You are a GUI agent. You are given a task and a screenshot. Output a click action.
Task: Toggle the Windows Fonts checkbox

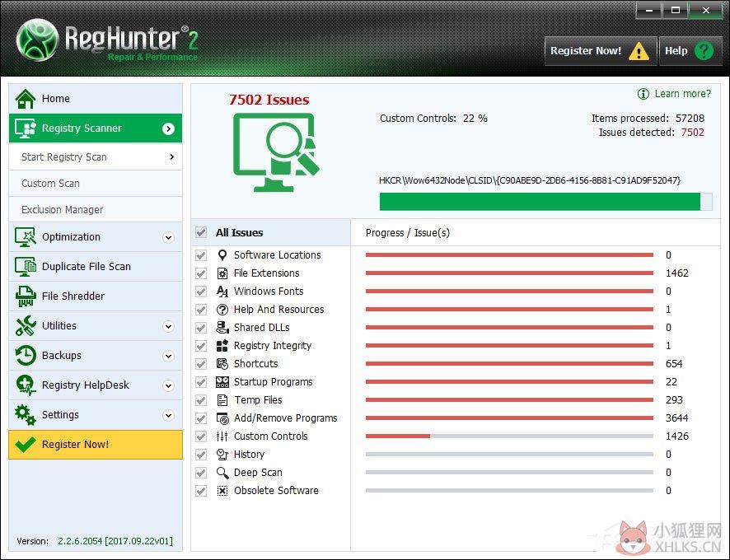coord(201,292)
